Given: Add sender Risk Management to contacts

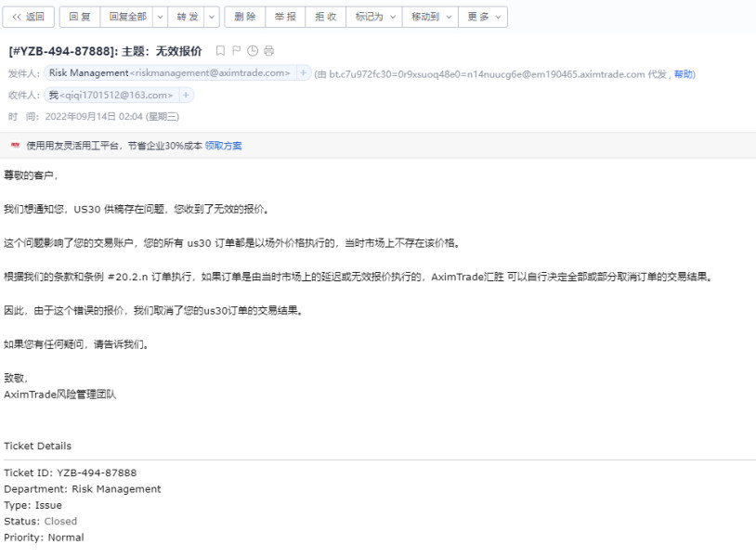Looking at the screenshot, I should click(304, 72).
